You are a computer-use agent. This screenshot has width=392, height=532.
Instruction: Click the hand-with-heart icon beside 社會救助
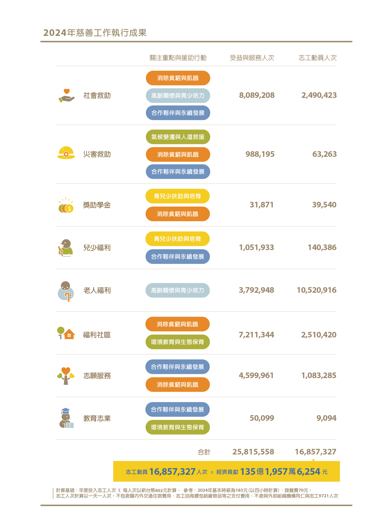point(66,96)
